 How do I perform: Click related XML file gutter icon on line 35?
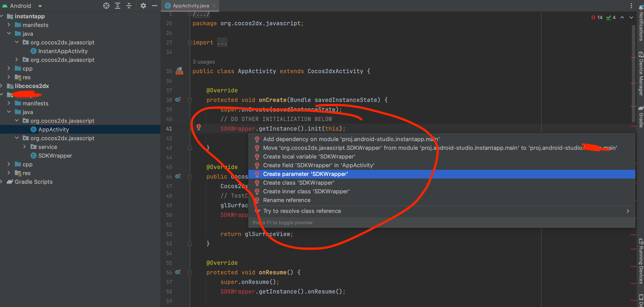[179, 71]
